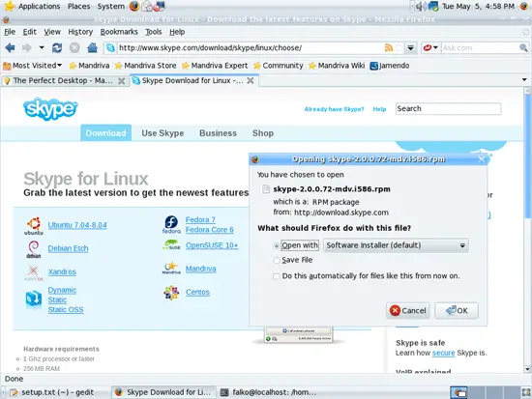532x399 pixels.
Task: Cancel the file opening dialog
Action: point(407,310)
